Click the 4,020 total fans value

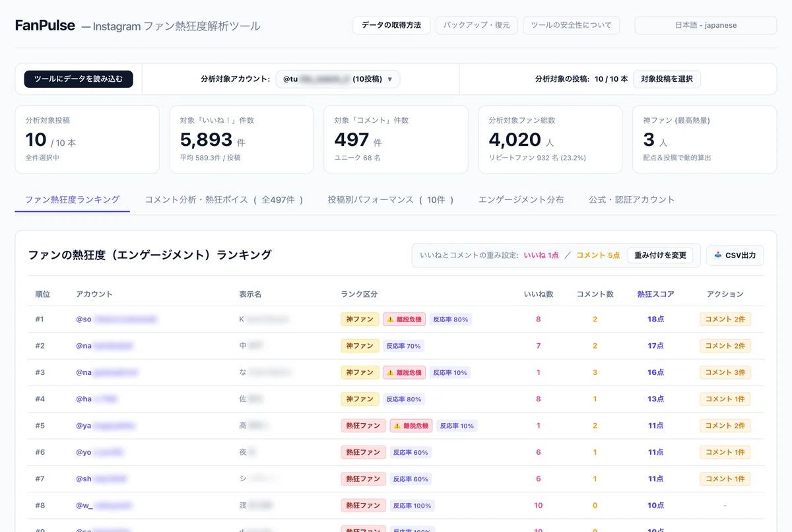point(515,139)
